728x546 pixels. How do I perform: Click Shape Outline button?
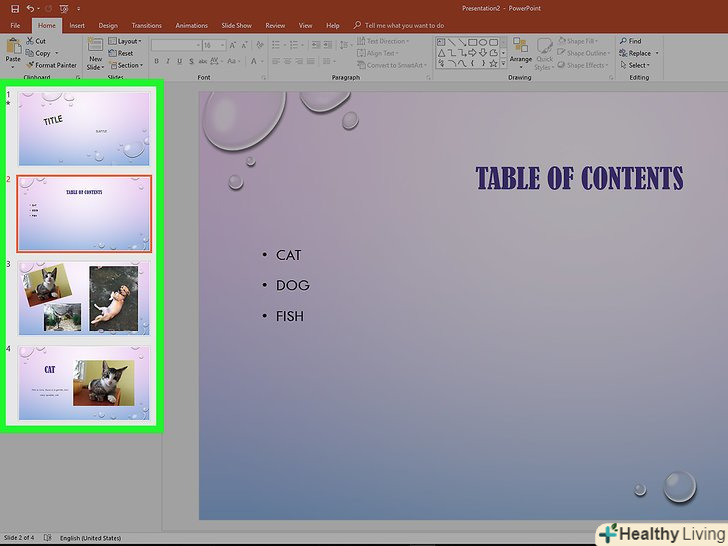click(x=584, y=53)
